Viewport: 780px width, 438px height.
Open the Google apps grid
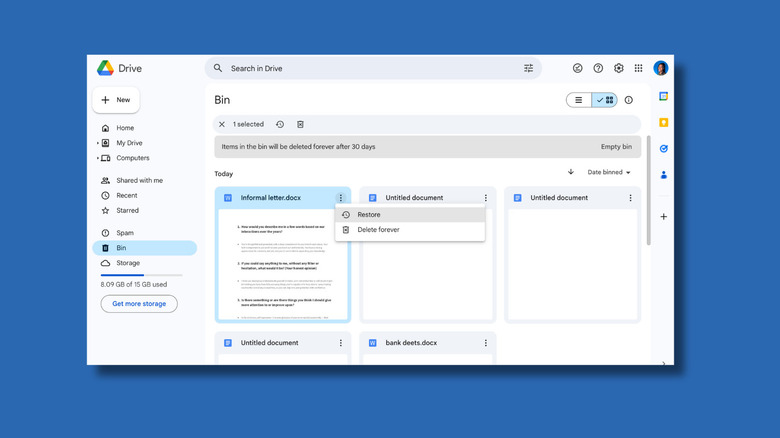(x=639, y=69)
